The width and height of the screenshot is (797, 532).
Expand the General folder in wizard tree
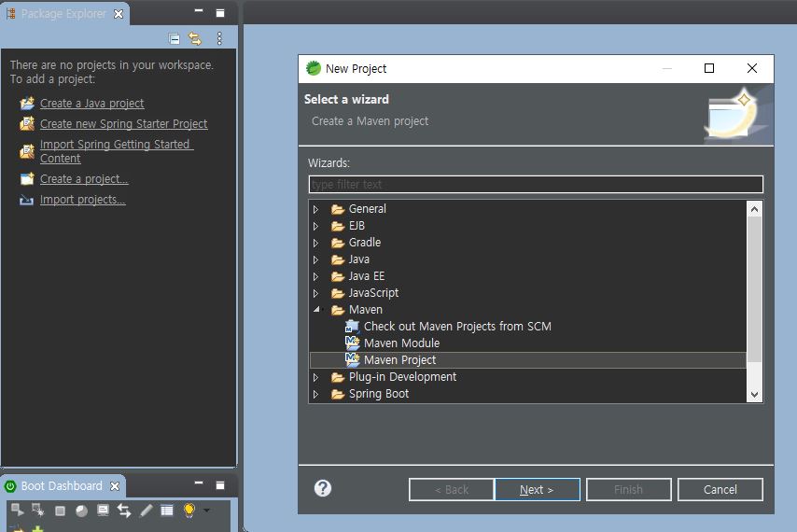(316, 209)
